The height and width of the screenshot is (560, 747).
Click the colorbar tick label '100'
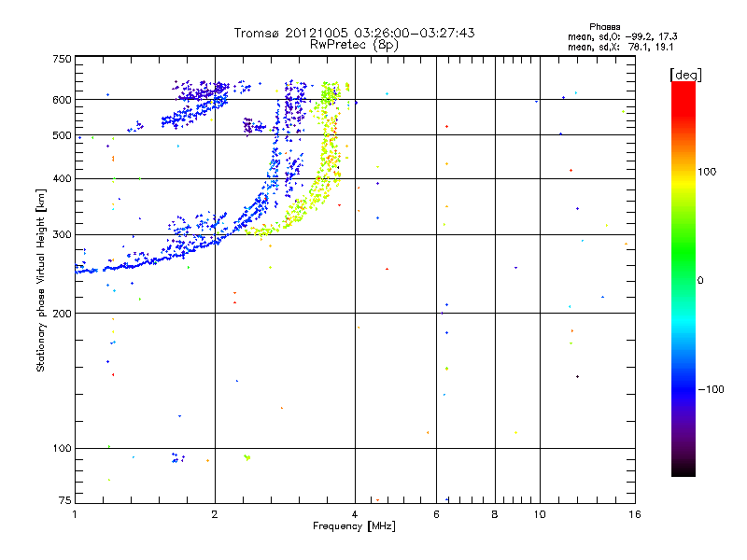click(x=707, y=172)
